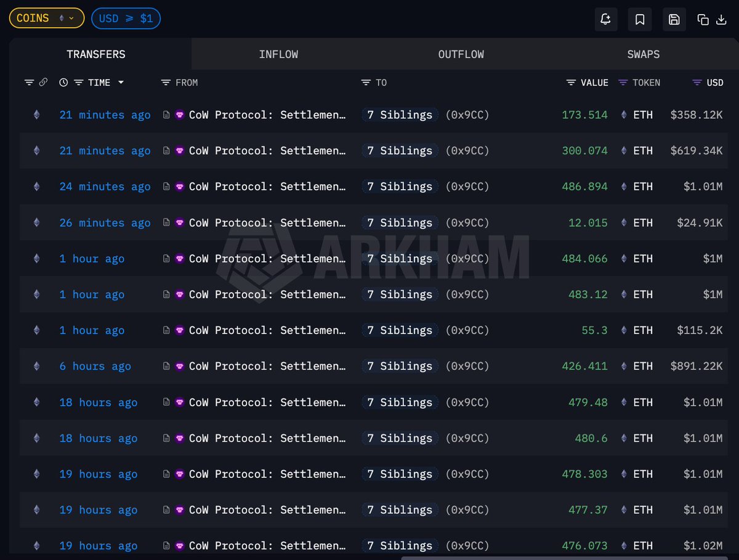Click the CoW Protocol logo in 478.303 row
The width and height of the screenshot is (739, 560).
coord(180,474)
